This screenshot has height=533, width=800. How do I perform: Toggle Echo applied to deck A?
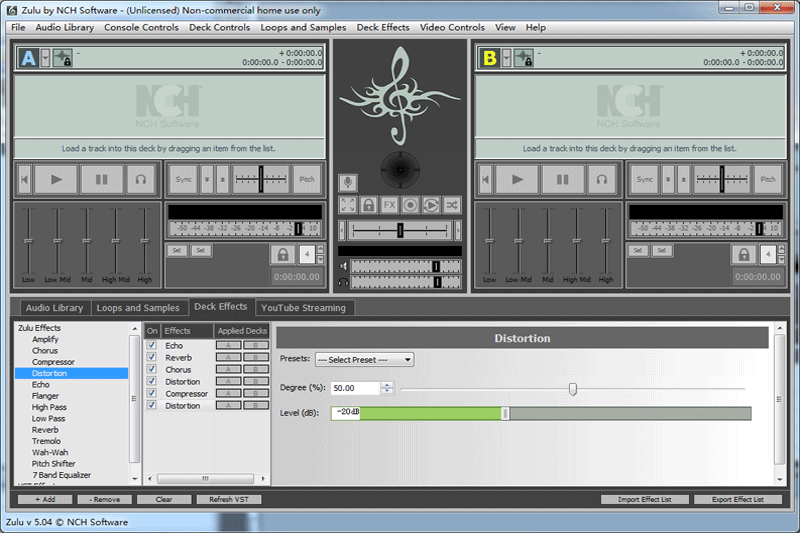click(228, 345)
